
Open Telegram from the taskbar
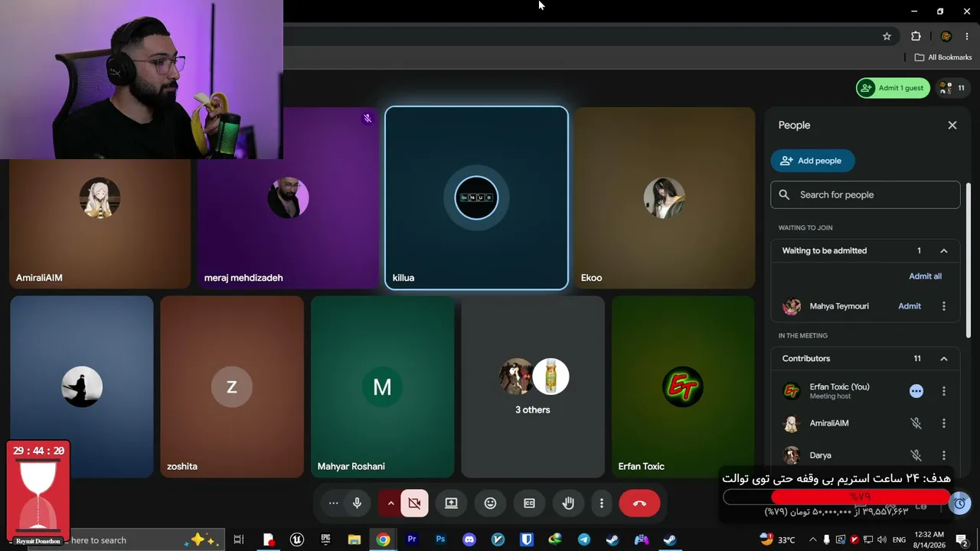[584, 540]
